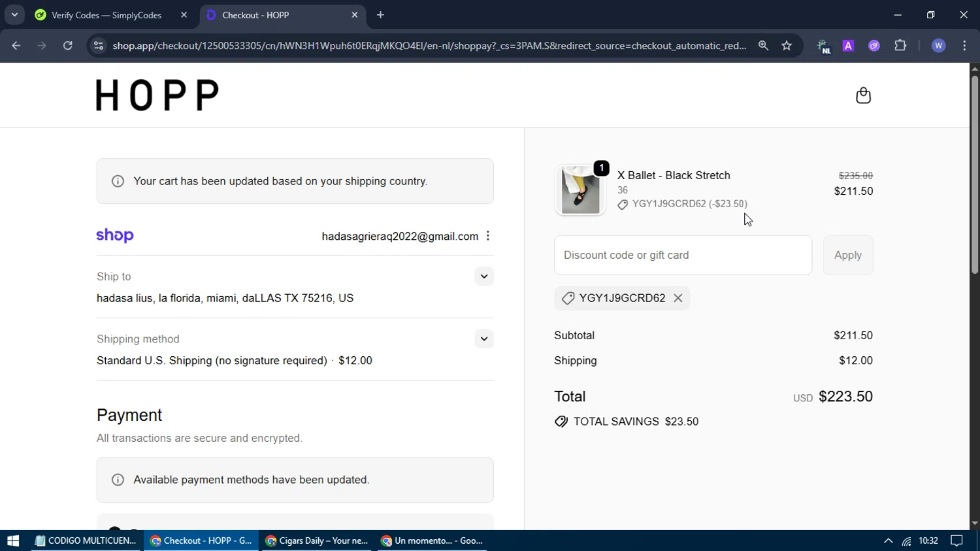This screenshot has width=980, height=551.
Task: Open the notifications action center
Action: [x=956, y=541]
